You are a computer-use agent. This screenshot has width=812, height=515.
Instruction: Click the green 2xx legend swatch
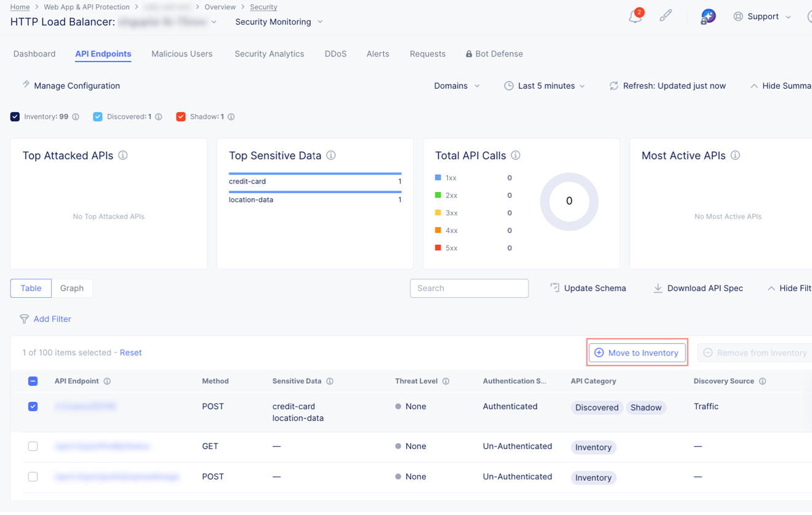[x=438, y=195]
